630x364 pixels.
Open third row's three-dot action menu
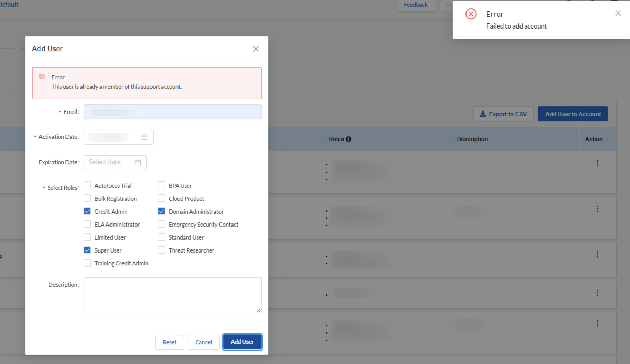[x=597, y=255]
